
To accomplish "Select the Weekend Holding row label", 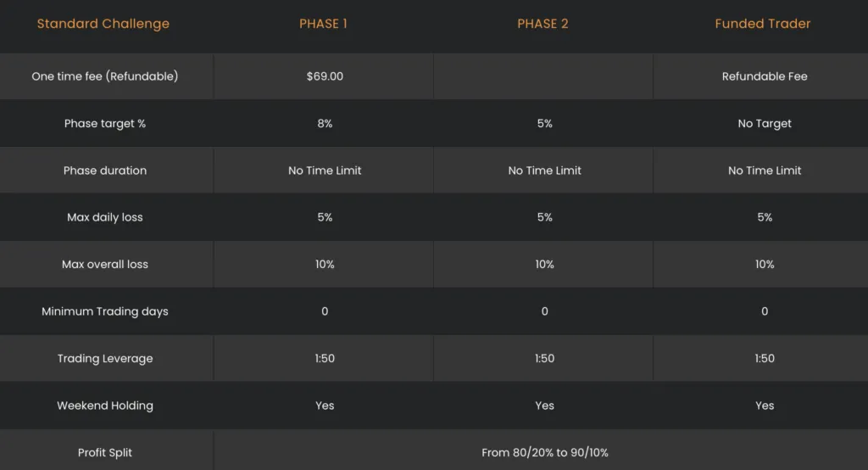I will click(105, 406).
